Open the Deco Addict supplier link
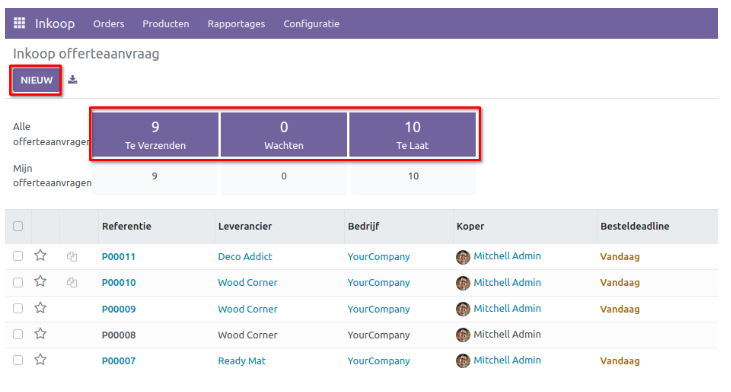 point(245,256)
